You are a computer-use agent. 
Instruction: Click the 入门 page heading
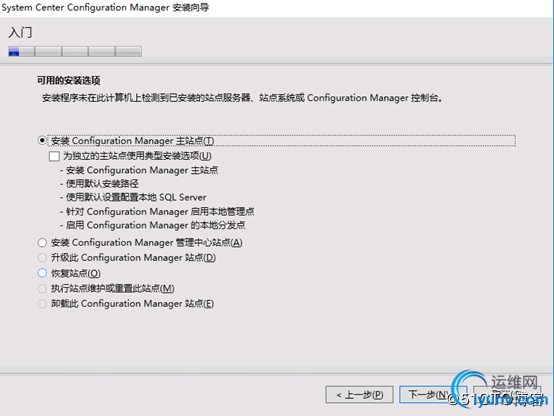[x=20, y=33]
